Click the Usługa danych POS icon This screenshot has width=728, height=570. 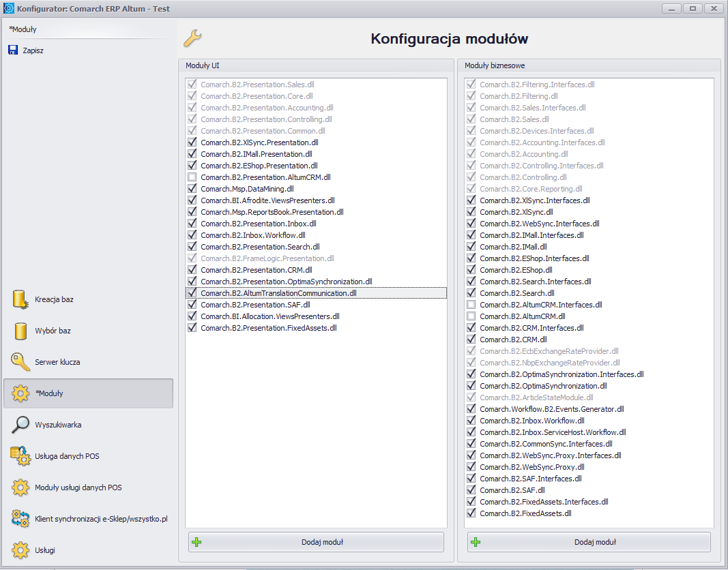coord(20,456)
